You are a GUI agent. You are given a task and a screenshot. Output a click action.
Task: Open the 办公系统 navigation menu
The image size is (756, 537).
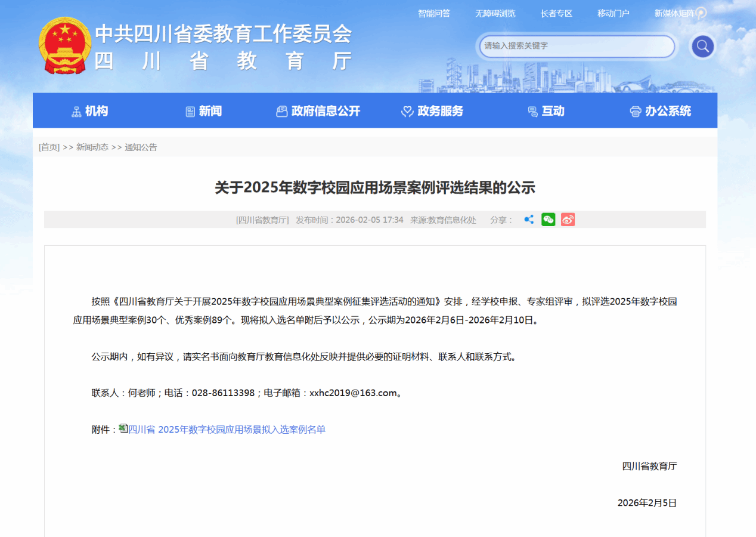661,111
